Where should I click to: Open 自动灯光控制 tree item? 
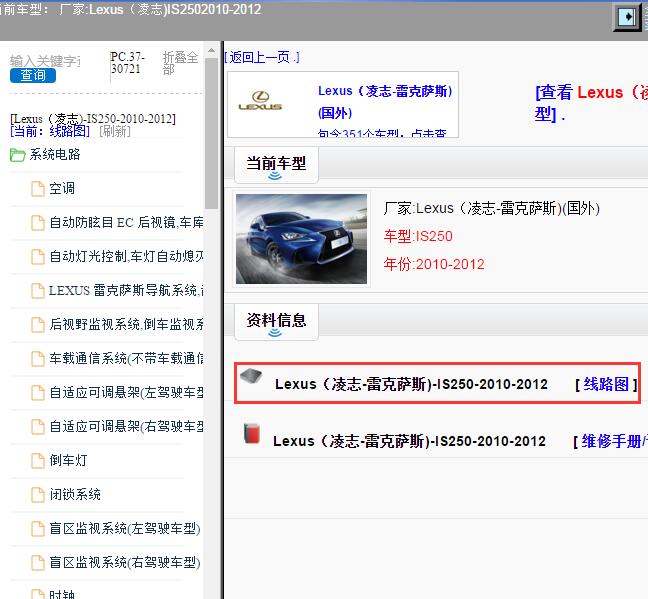[x=126, y=257]
